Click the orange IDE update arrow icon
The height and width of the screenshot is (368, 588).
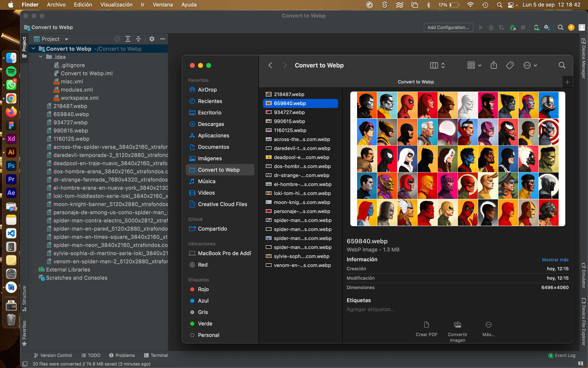coord(571,27)
